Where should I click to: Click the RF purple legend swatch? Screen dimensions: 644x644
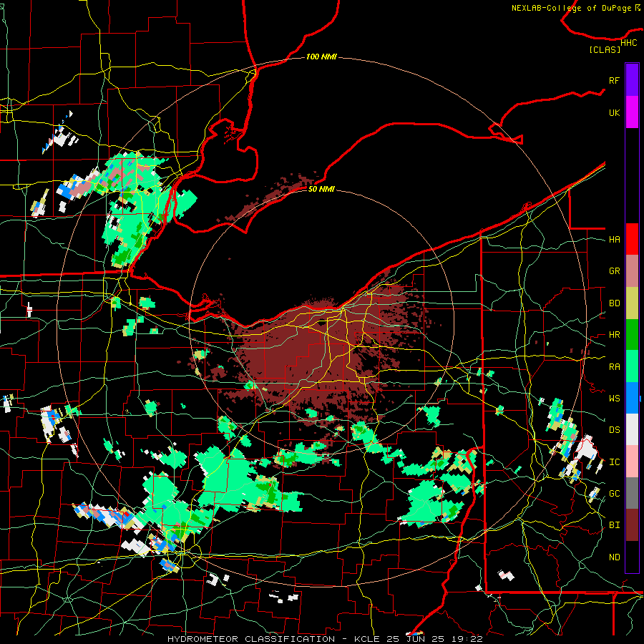[632, 80]
